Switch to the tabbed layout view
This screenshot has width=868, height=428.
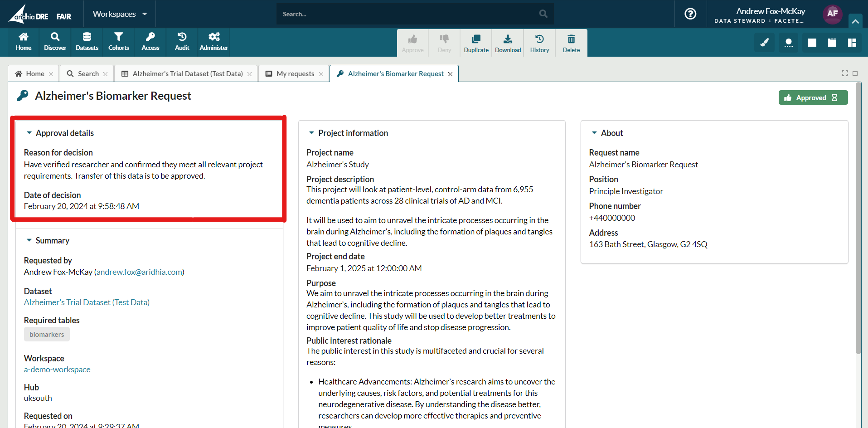point(832,43)
